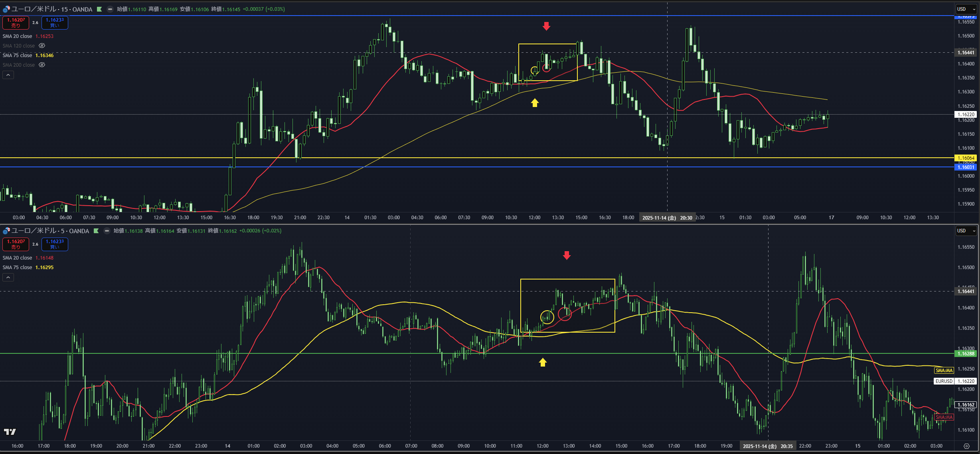The height and width of the screenshot is (454, 980).
Task: Click the TradingView logo in the bottom-left corner
Action: coord(10,432)
